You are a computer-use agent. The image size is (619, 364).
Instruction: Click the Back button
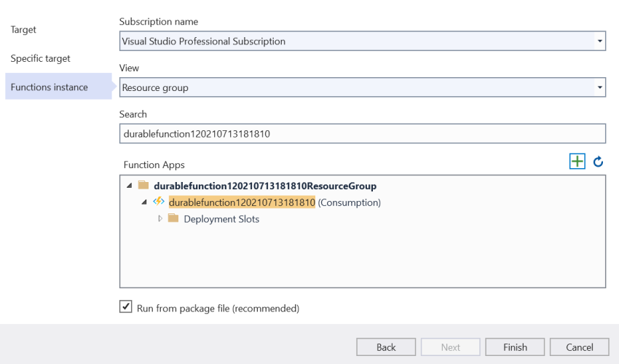click(386, 347)
